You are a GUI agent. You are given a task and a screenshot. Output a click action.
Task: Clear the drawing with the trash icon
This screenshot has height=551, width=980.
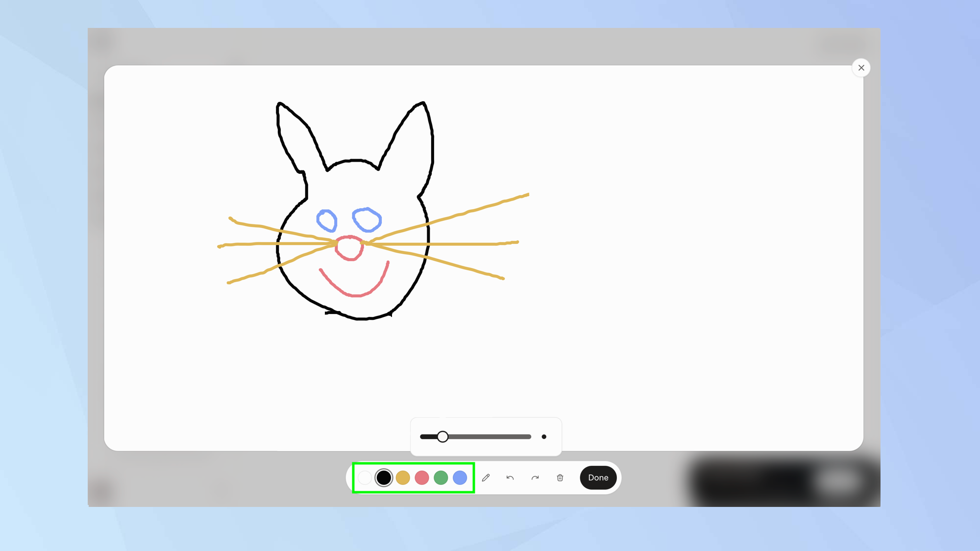(x=560, y=478)
